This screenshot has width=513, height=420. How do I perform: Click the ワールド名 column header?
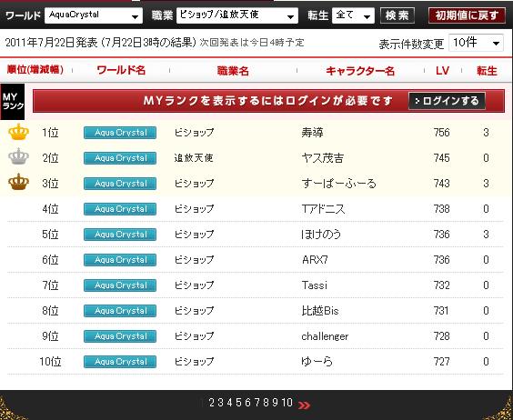pyautogui.click(x=121, y=70)
